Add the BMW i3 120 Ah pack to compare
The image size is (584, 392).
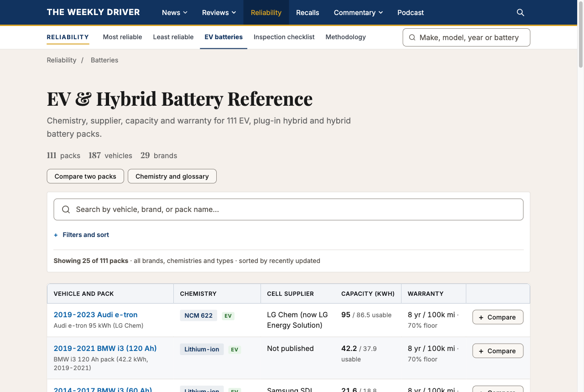(498, 351)
